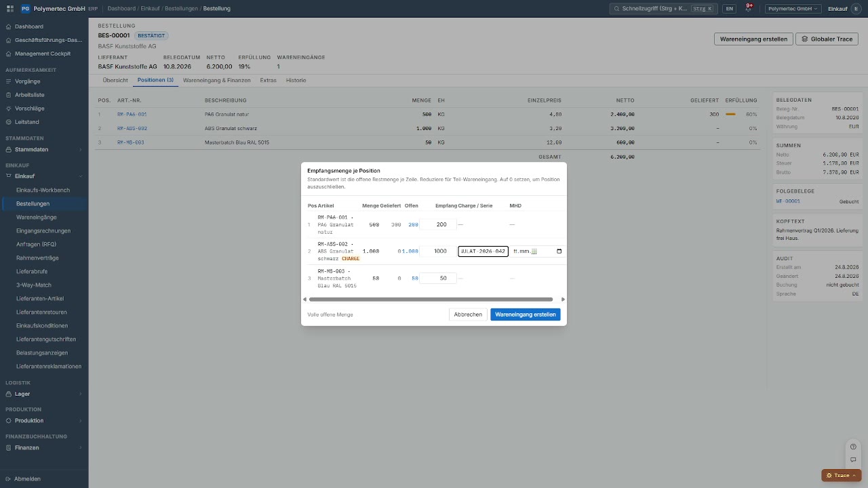
Task: Open Lieferantenreklamationen in sidebar
Action: 49,366
